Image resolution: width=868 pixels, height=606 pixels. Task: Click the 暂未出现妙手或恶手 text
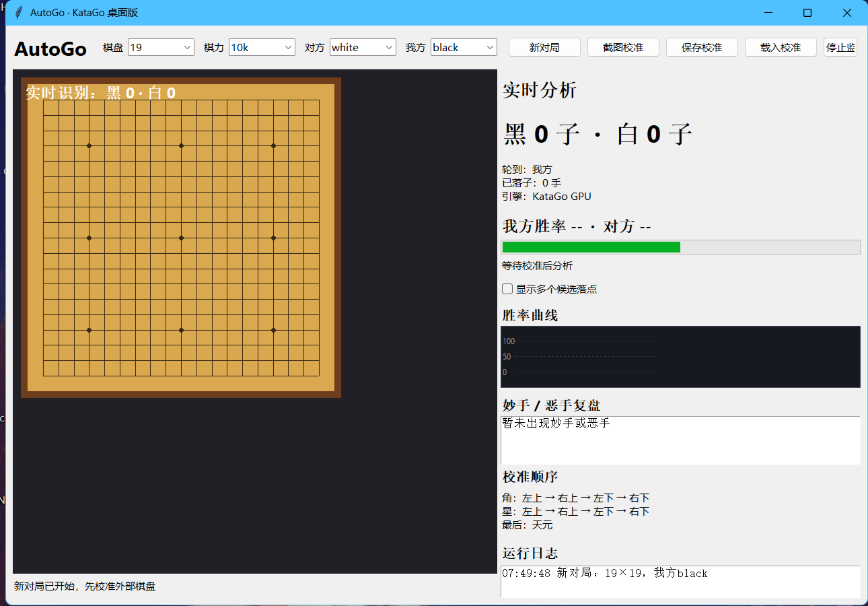(556, 424)
